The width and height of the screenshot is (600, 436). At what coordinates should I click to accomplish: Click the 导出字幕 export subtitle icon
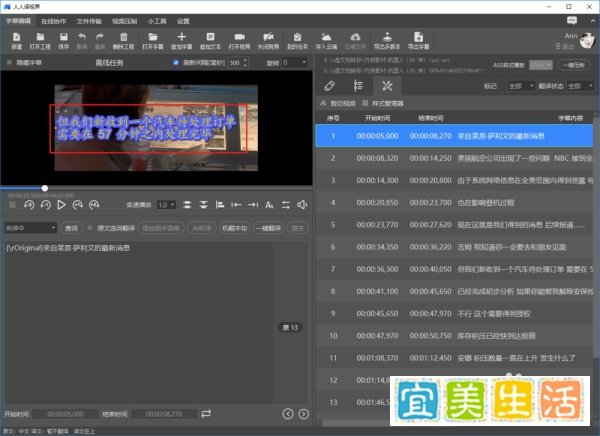click(418, 37)
